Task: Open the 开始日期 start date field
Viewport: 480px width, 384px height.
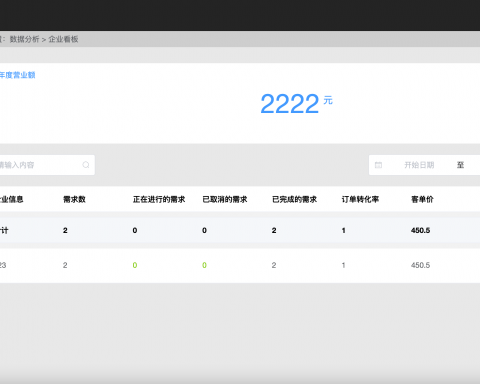Action: click(x=419, y=165)
